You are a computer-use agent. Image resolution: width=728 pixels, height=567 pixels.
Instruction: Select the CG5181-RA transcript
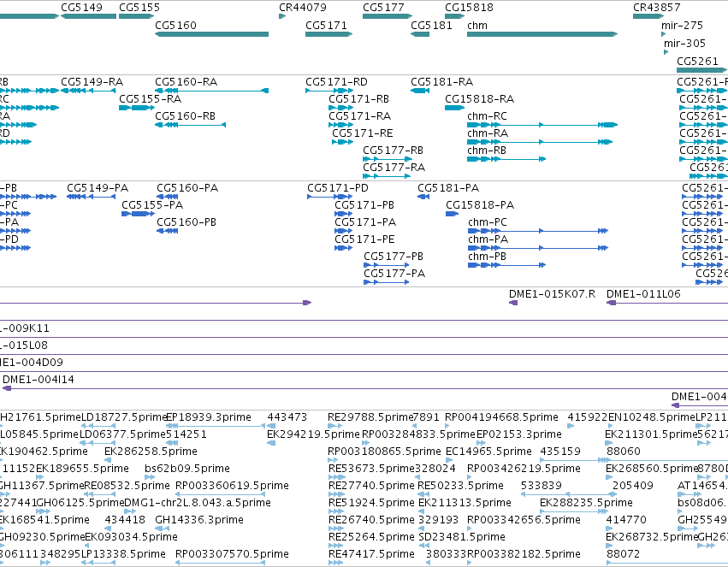[420, 91]
